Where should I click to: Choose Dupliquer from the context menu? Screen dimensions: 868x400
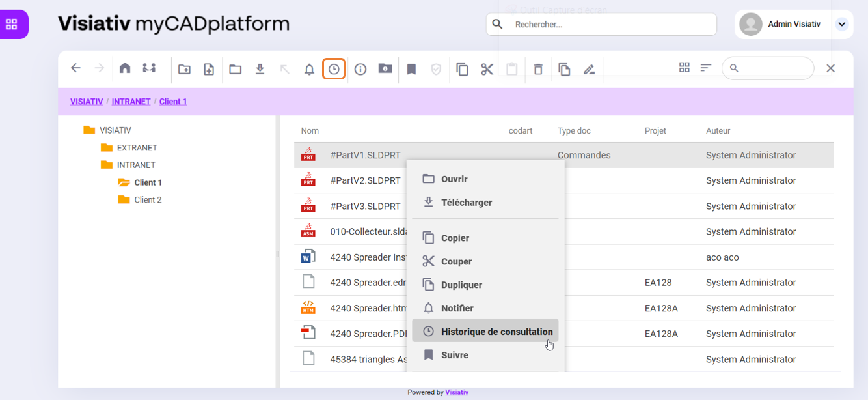pyautogui.click(x=461, y=285)
